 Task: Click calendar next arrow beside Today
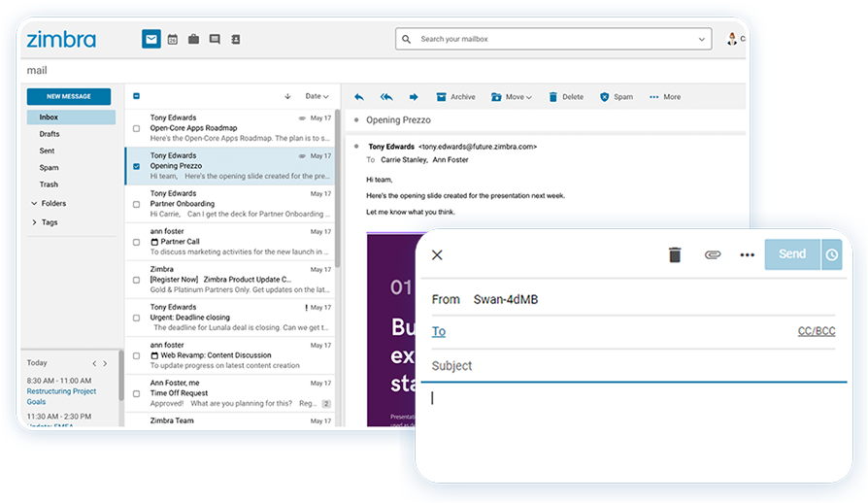(x=105, y=363)
